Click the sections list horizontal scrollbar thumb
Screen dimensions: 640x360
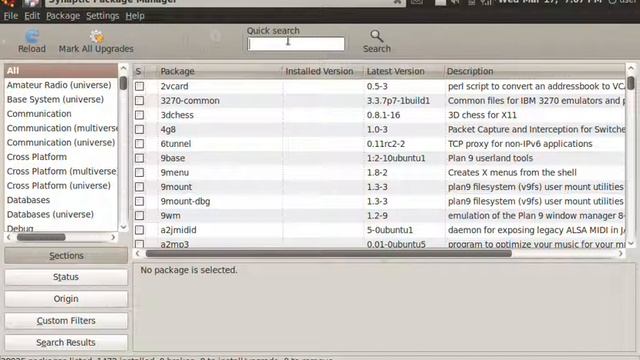[41, 237]
